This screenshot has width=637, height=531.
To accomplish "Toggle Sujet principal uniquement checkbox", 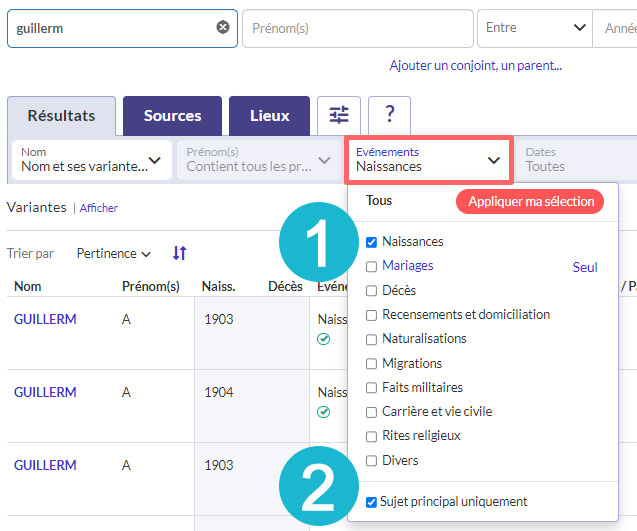I will point(372,502).
